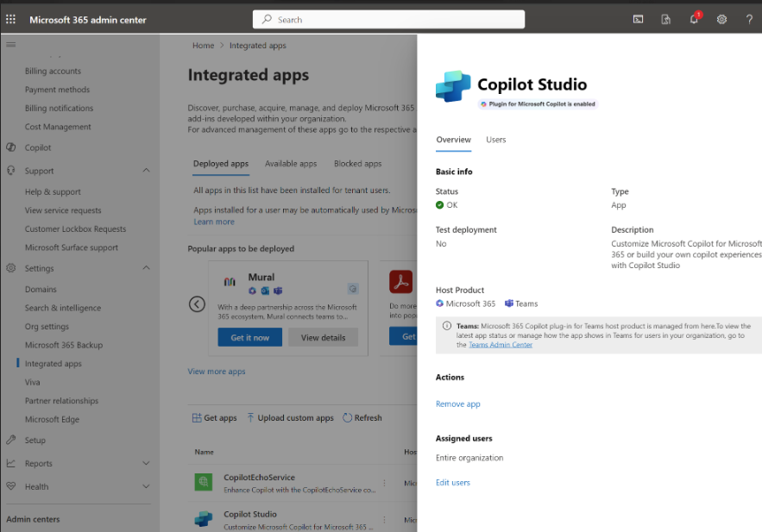This screenshot has height=532, width=762.
Task: Open Billing notifications in sidebar
Action: coord(59,109)
